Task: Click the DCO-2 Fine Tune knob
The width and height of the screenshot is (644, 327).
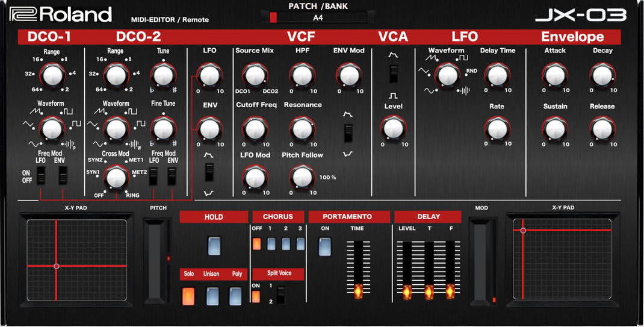Action: click(163, 129)
